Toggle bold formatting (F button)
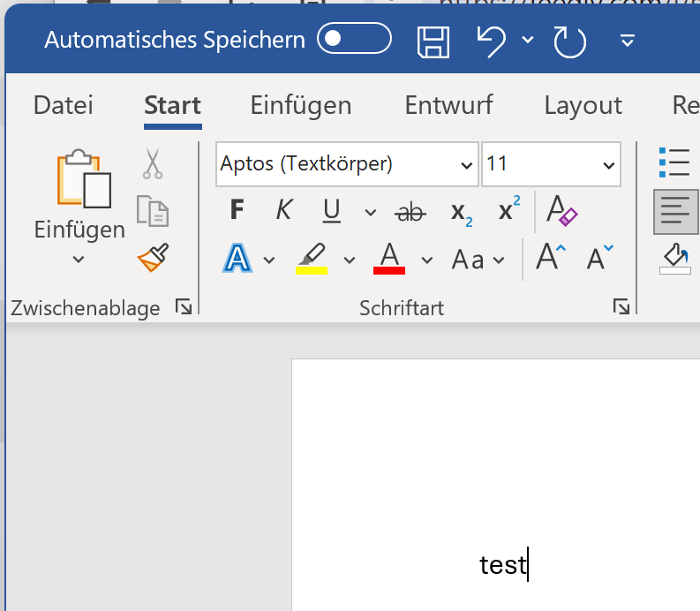The height and width of the screenshot is (611, 700). (237, 210)
